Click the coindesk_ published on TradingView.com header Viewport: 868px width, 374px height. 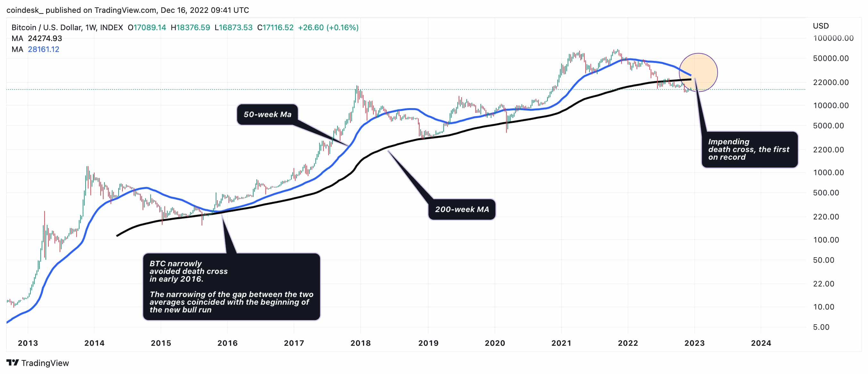pyautogui.click(x=128, y=10)
